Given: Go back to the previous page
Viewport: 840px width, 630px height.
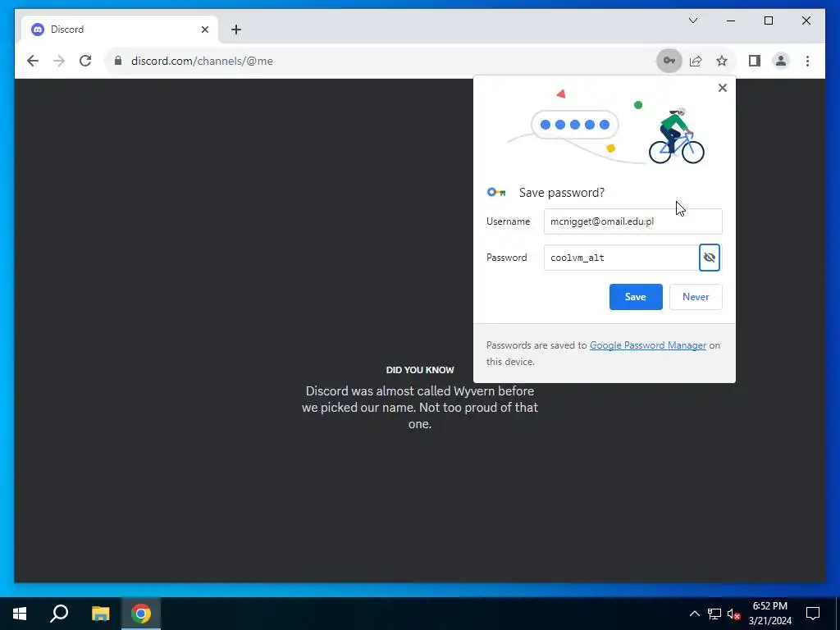Looking at the screenshot, I should 33,61.
